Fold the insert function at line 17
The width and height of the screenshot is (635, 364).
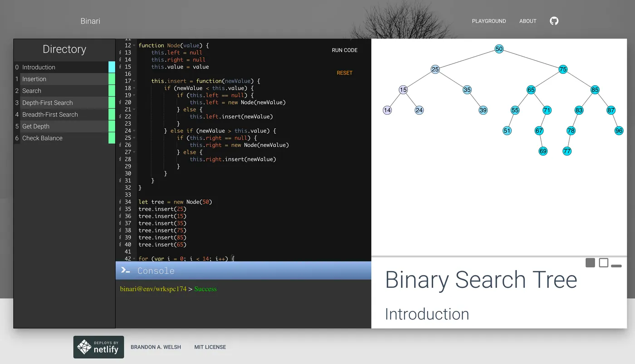pyautogui.click(x=134, y=81)
